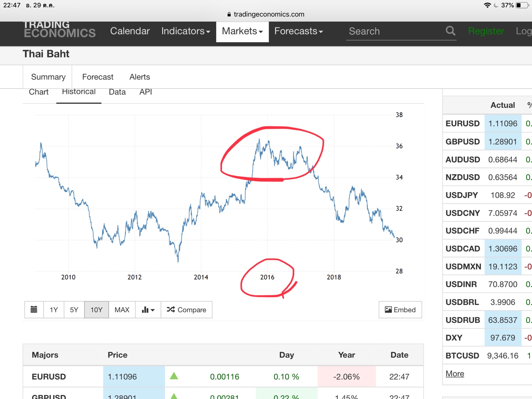Select the 10Y time range button
Viewport: 532px width, 399px height.
click(96, 310)
